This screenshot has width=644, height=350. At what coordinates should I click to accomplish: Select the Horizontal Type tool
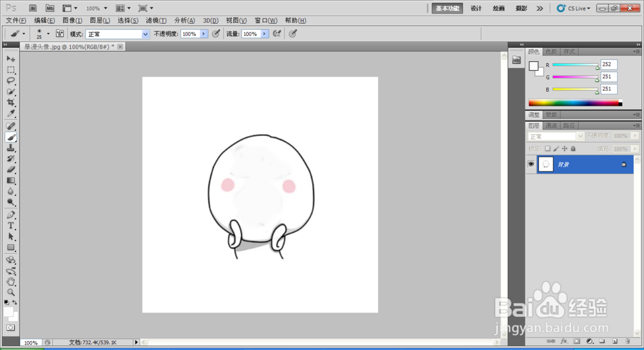[x=11, y=226]
